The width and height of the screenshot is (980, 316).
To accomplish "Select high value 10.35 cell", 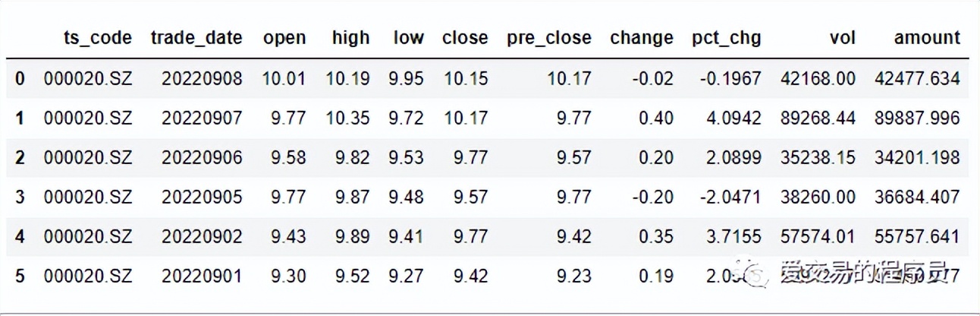I will (348, 118).
